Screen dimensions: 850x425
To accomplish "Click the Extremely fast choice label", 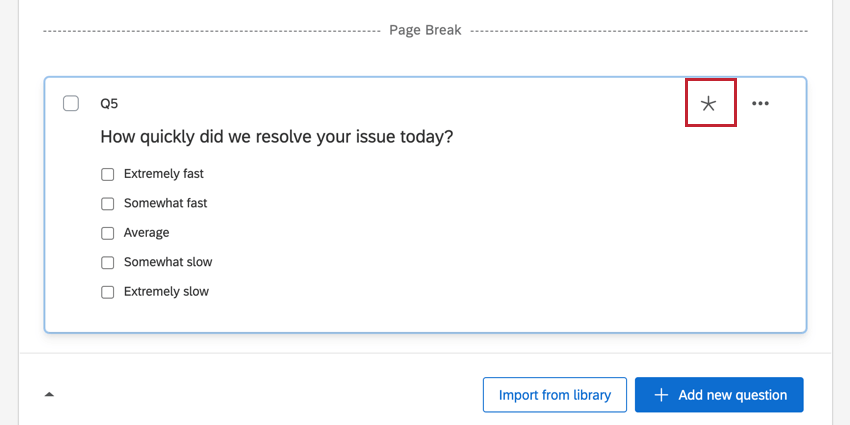I will (164, 174).
